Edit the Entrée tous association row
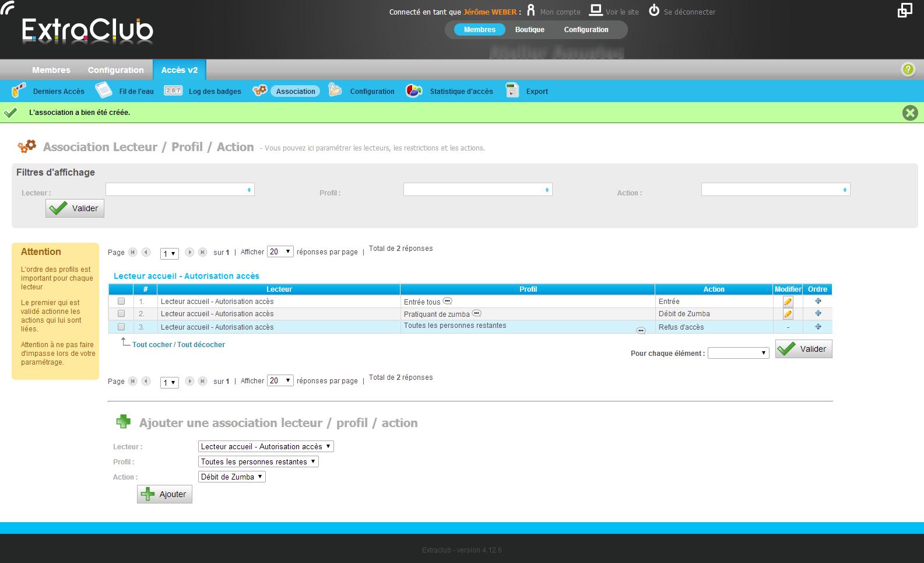Screen dimensions: 924x563 (788, 302)
